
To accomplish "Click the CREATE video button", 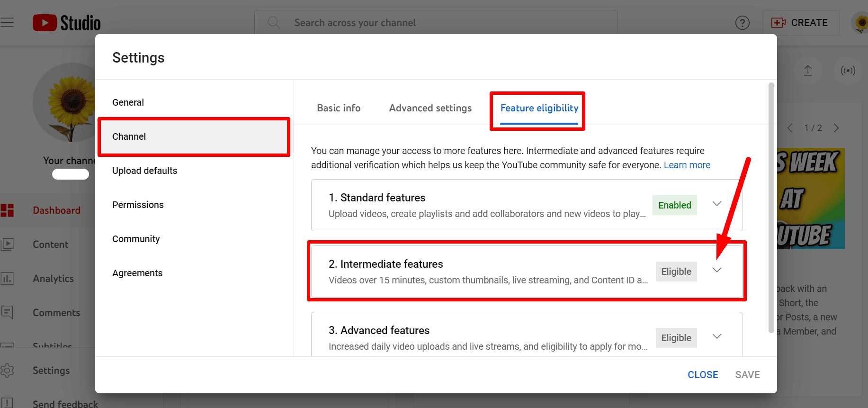I will coord(800,23).
